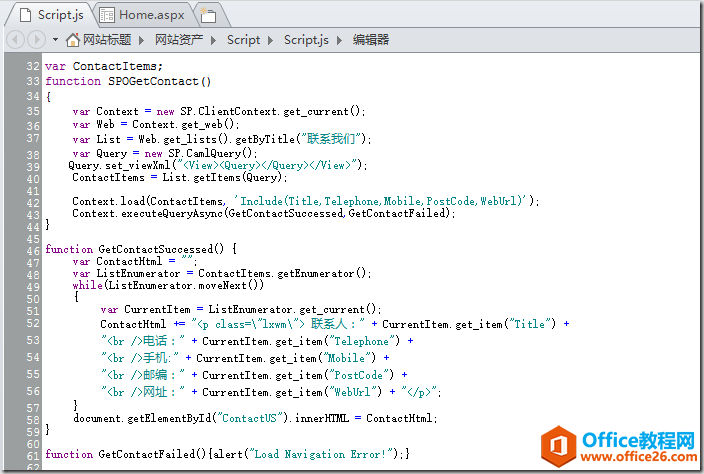Click the 网站标题 breadcrumb
704x474 pixels.
[107, 40]
